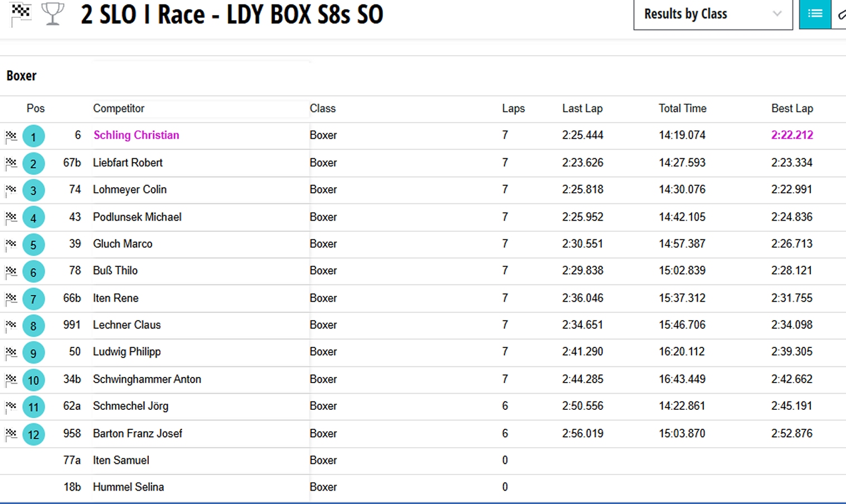Sort by the Total Time column header
846x504 pixels.
coord(682,109)
